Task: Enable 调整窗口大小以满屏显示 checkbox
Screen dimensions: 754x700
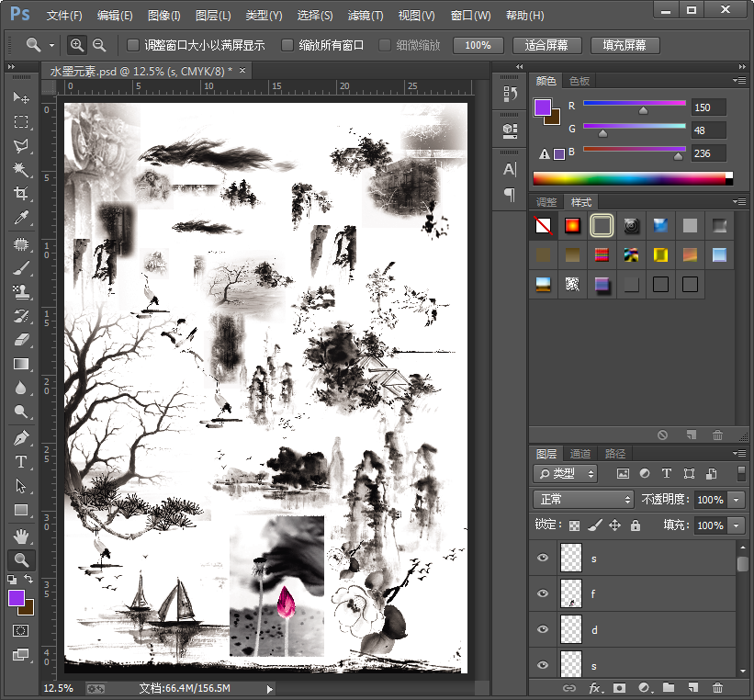Action: pos(133,45)
